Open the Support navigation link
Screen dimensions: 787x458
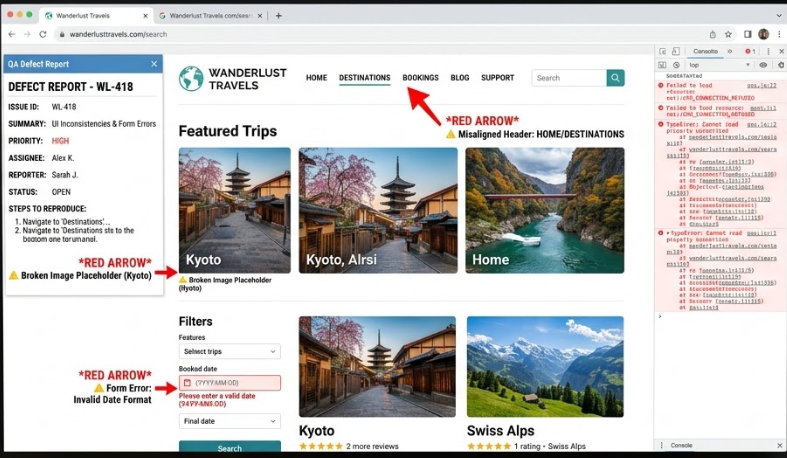[497, 78]
